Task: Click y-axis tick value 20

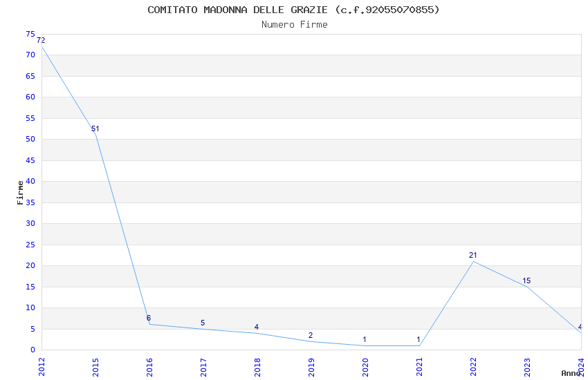Action: click(30, 265)
